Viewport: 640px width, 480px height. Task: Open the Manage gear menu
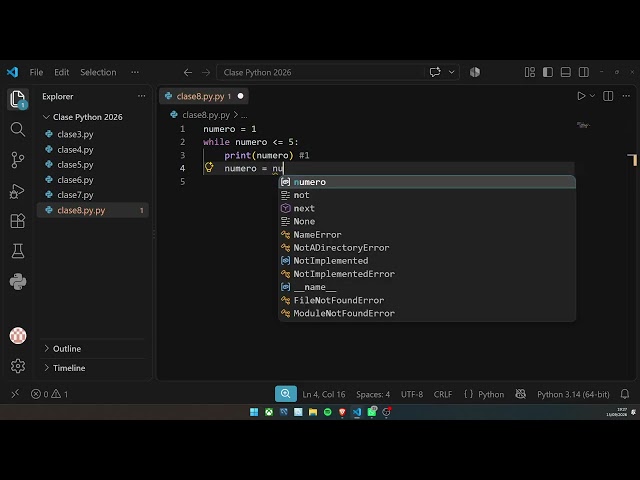point(18,366)
